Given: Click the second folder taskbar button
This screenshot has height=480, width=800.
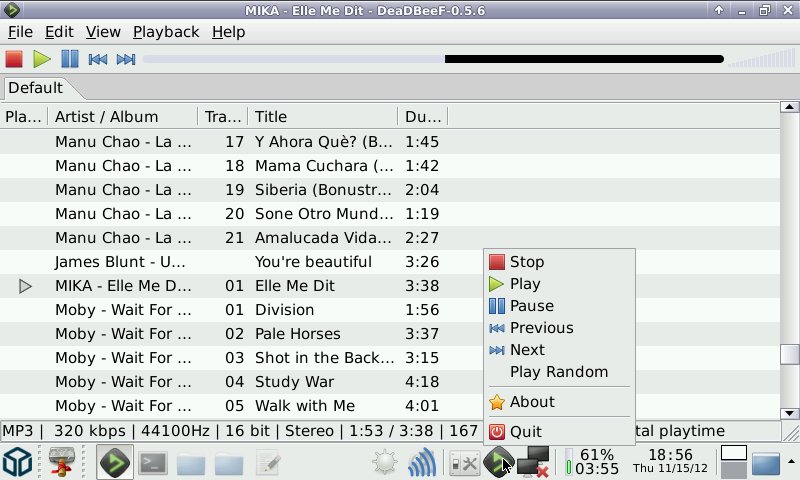Looking at the screenshot, I should click(229, 463).
